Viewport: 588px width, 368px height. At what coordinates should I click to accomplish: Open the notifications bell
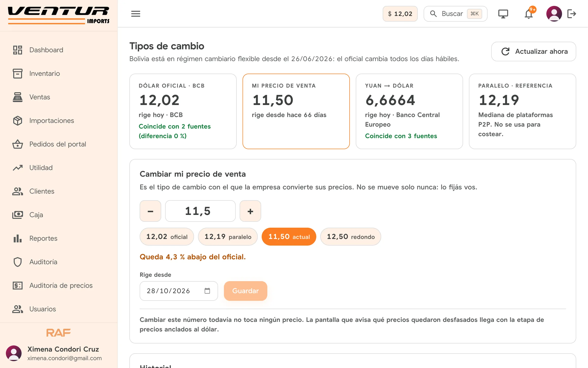pos(529,14)
